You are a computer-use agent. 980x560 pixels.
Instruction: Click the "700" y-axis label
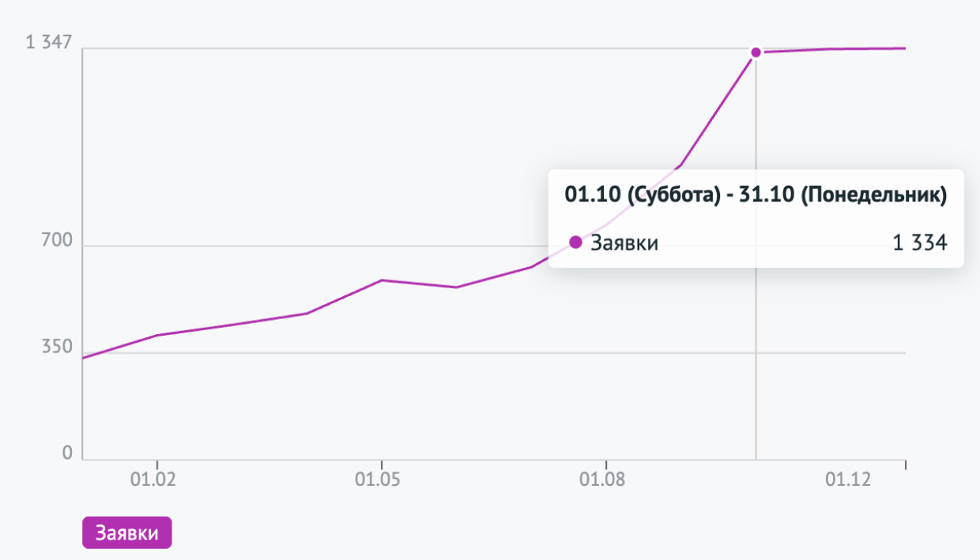[56, 240]
